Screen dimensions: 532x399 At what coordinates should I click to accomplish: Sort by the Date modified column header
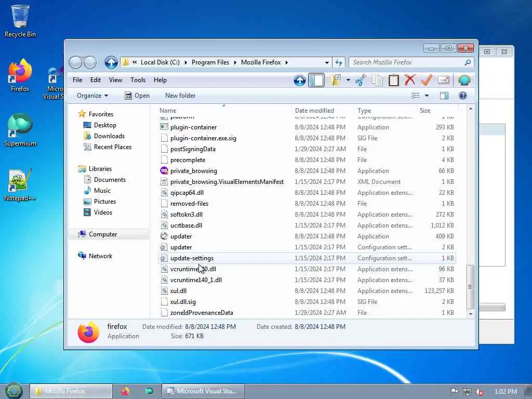pyautogui.click(x=322, y=111)
